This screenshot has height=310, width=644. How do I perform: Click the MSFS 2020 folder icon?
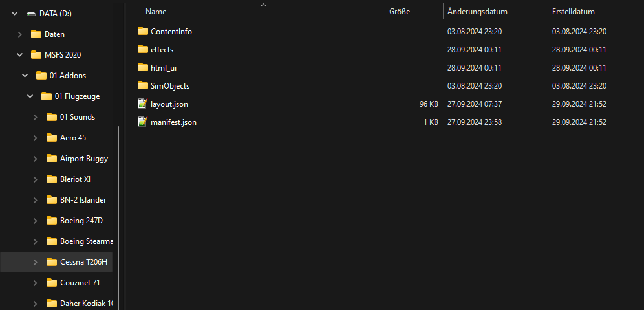pos(36,54)
